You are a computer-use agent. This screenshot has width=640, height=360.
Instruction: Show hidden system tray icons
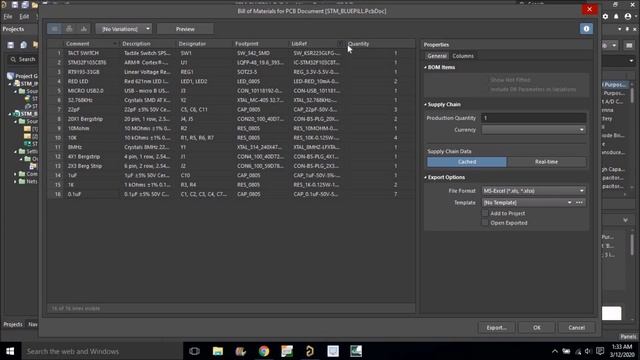(555, 351)
